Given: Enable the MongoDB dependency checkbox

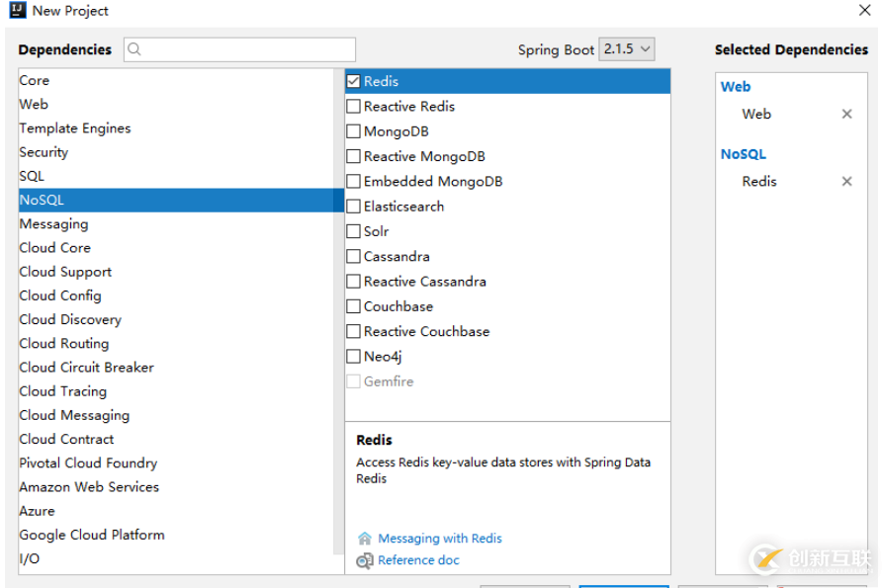Looking at the screenshot, I should pos(353,131).
